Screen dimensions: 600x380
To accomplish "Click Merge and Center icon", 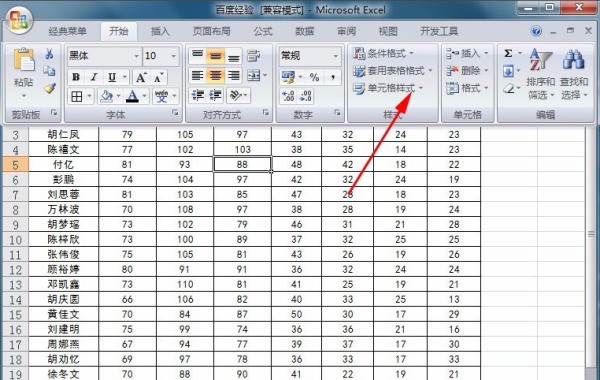I will [x=254, y=75].
